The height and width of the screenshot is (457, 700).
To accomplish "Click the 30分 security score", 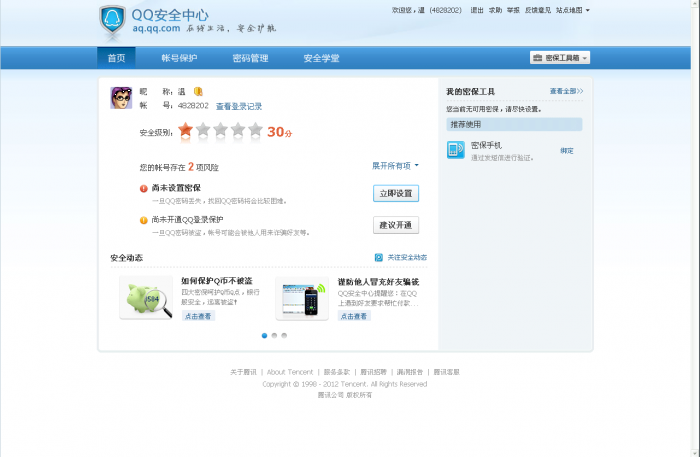I will (x=279, y=132).
